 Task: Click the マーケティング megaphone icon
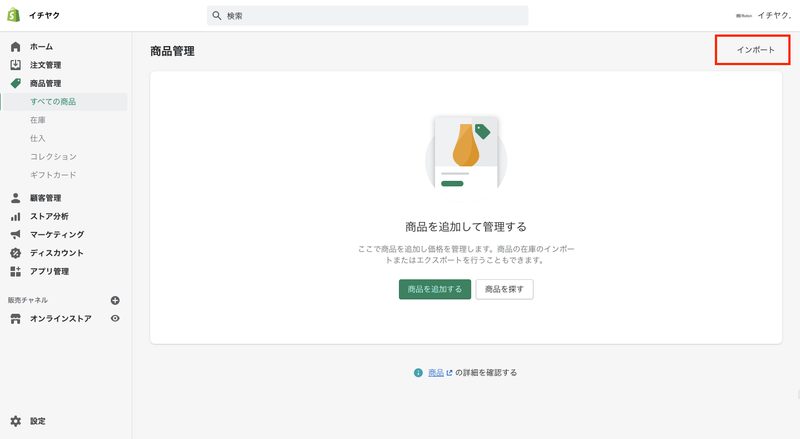tap(15, 235)
